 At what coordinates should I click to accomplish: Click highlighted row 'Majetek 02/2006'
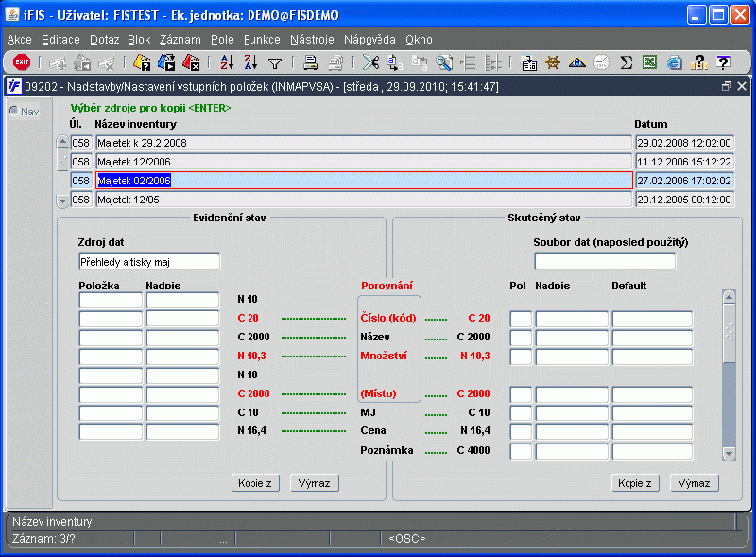click(x=364, y=181)
